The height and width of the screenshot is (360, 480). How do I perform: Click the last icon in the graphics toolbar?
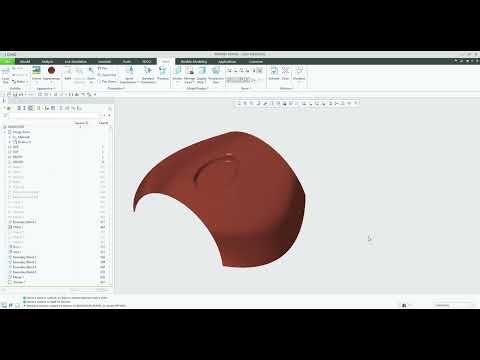[x=356, y=104]
